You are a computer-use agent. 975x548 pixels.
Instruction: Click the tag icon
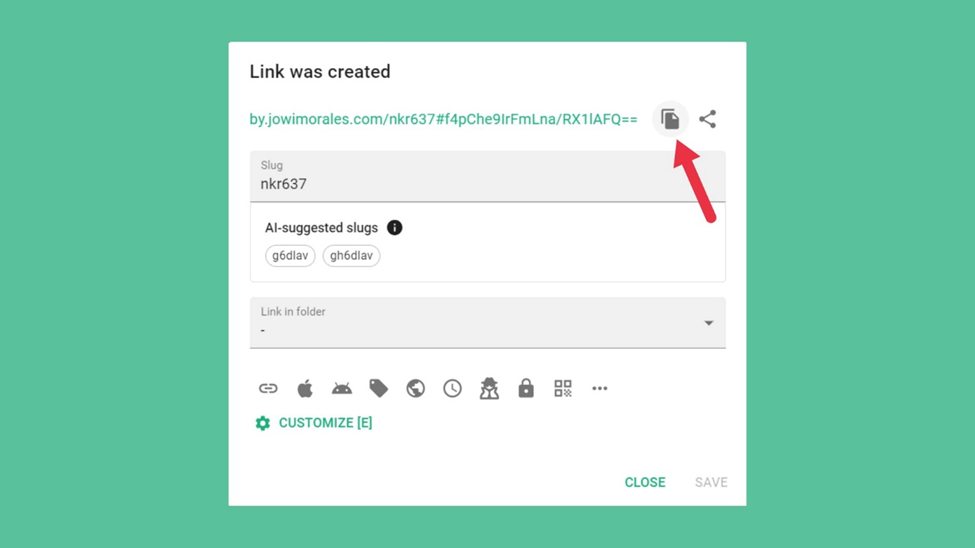[x=378, y=388]
